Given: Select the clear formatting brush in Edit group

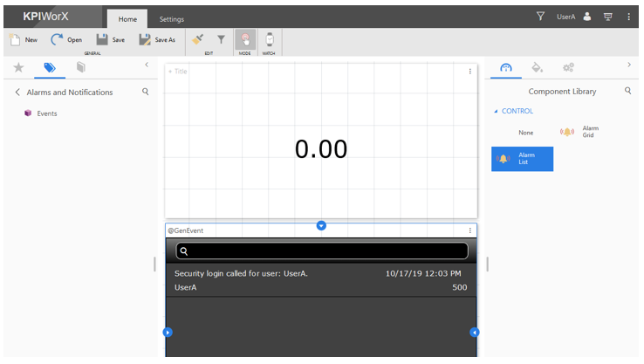Looking at the screenshot, I should (x=198, y=39).
